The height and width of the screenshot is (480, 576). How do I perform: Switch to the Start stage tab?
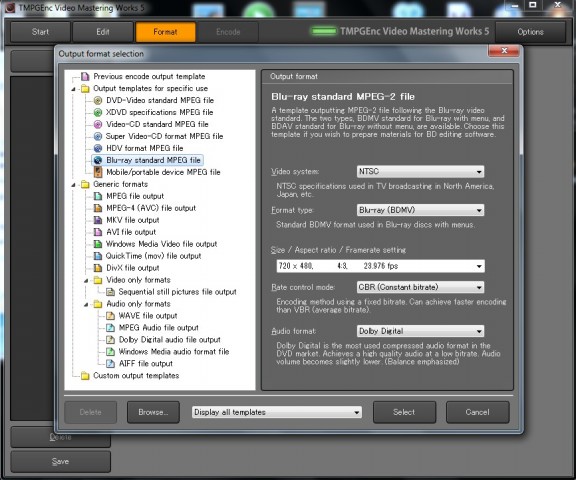point(40,32)
